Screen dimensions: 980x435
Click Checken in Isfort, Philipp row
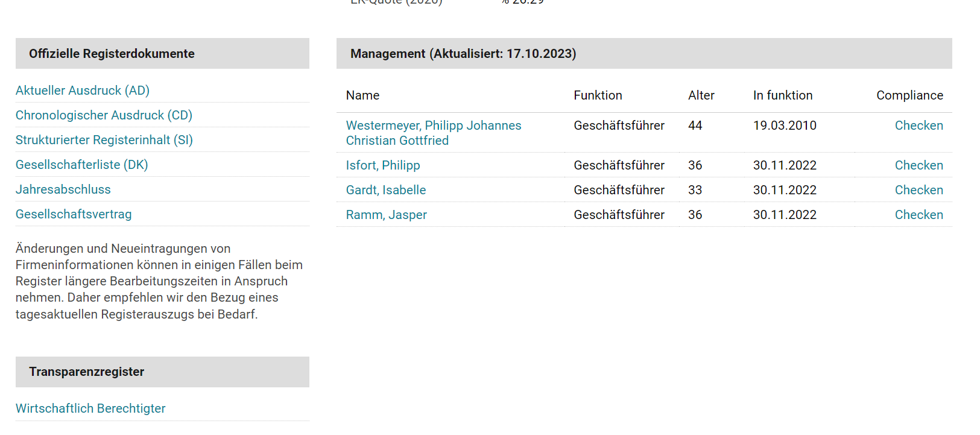point(918,165)
